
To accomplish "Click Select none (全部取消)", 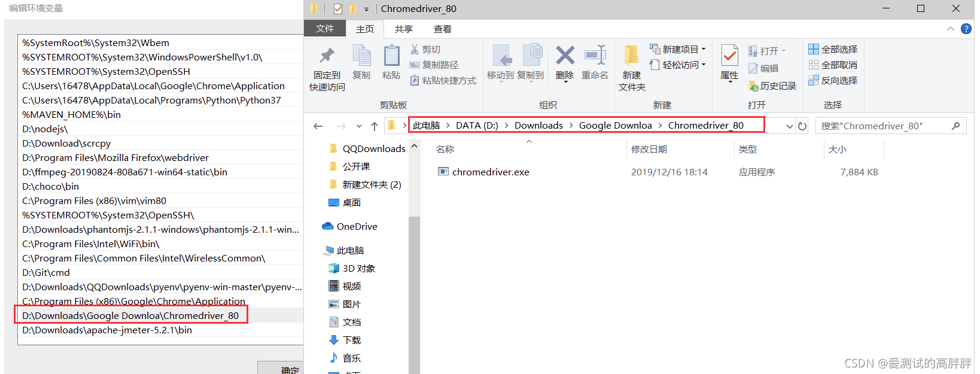I will [833, 65].
